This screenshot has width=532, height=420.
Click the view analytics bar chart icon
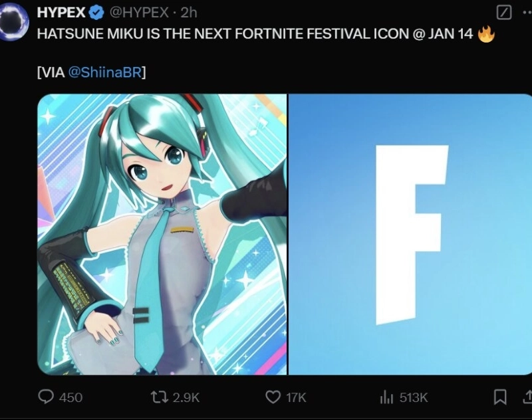pos(386,397)
